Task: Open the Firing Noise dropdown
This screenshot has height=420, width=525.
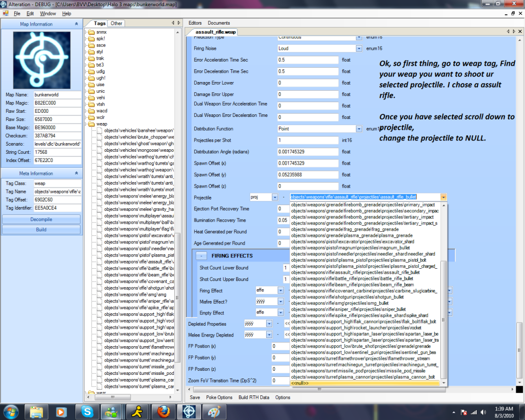Action: (358, 49)
